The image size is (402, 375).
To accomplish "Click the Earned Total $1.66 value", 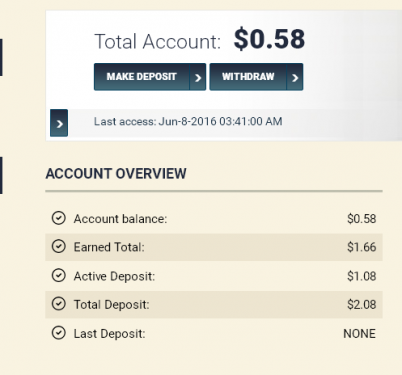I will click(x=362, y=247).
